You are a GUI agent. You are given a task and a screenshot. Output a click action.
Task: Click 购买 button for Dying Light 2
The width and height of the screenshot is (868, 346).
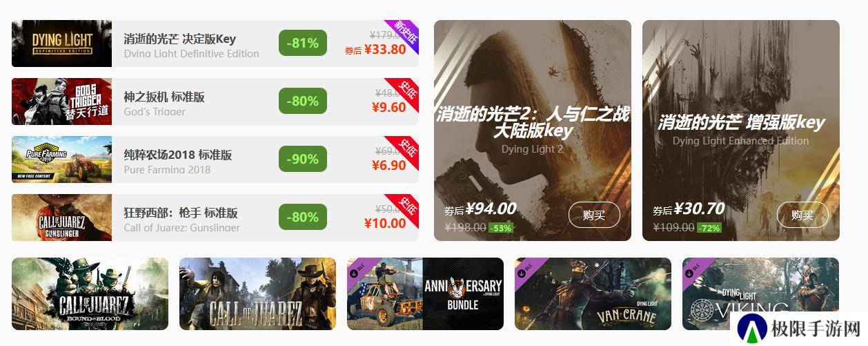594,215
